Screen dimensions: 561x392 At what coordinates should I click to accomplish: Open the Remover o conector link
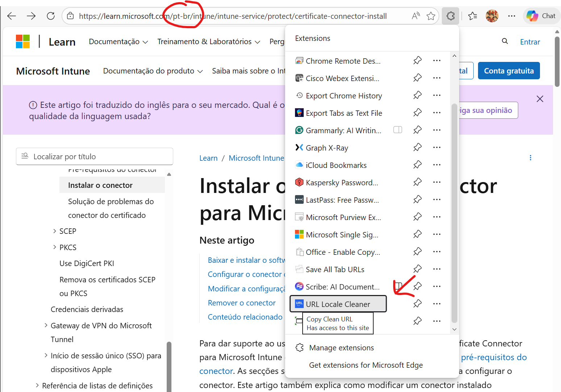coord(241,303)
